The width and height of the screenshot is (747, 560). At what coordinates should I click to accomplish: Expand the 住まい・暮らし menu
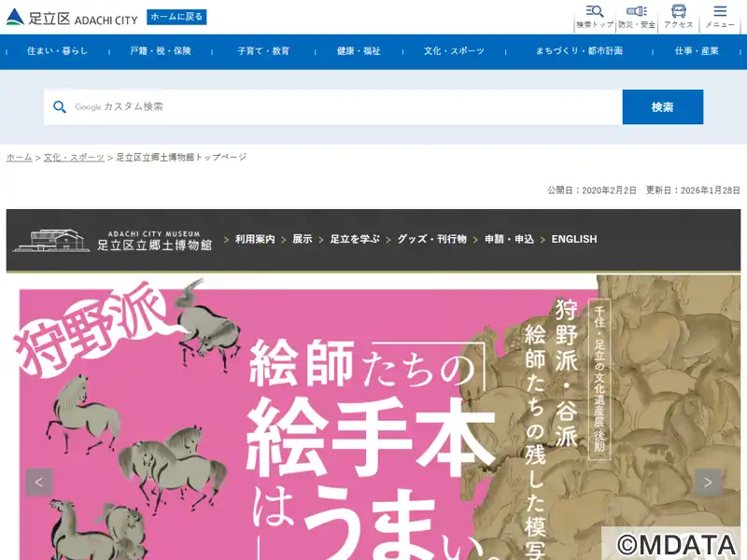click(x=57, y=51)
